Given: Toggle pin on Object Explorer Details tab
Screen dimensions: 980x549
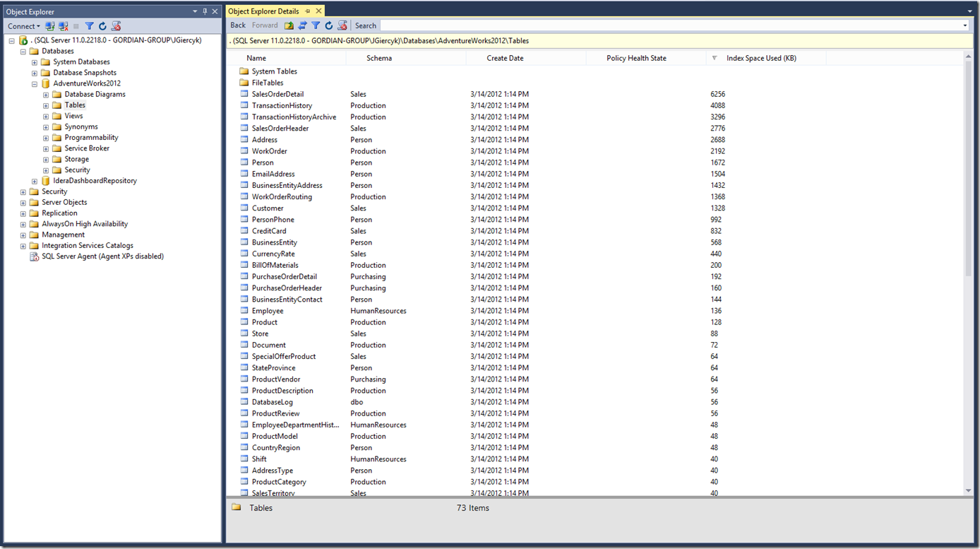Looking at the screenshot, I should [x=307, y=11].
